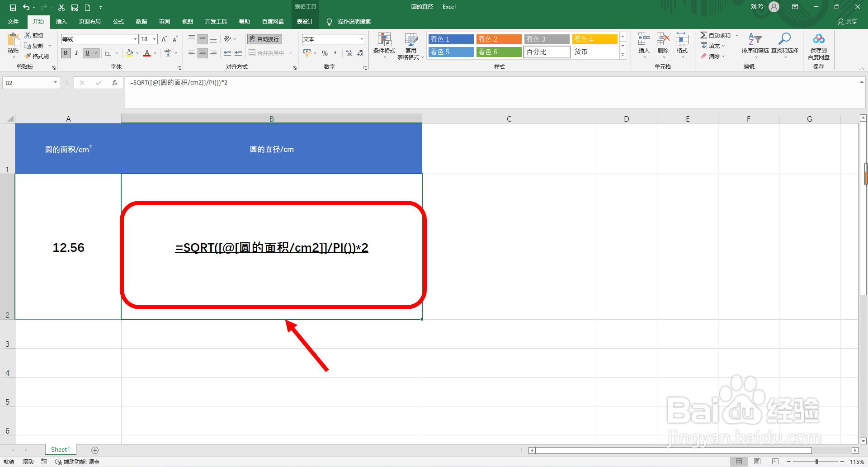Open the font name dropdown 等线

[135, 39]
